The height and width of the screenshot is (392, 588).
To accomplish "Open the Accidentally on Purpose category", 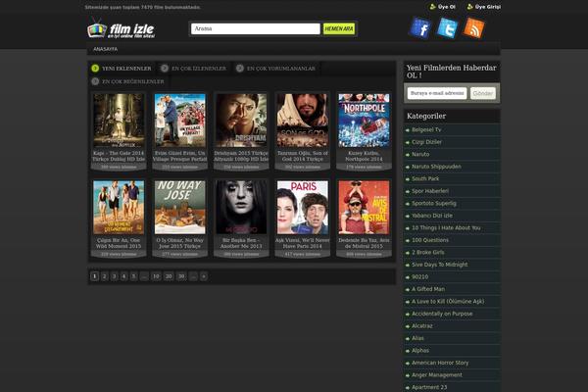I will (x=442, y=314).
